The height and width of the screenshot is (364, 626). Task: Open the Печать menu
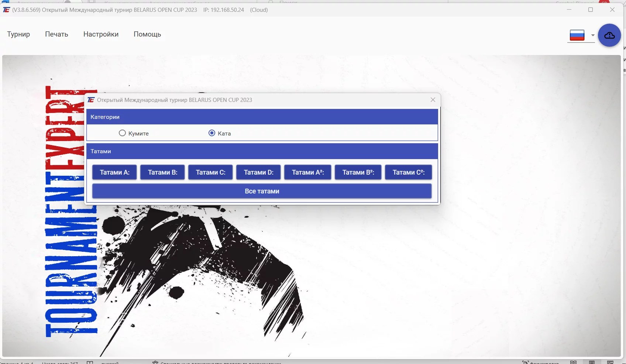tap(56, 34)
